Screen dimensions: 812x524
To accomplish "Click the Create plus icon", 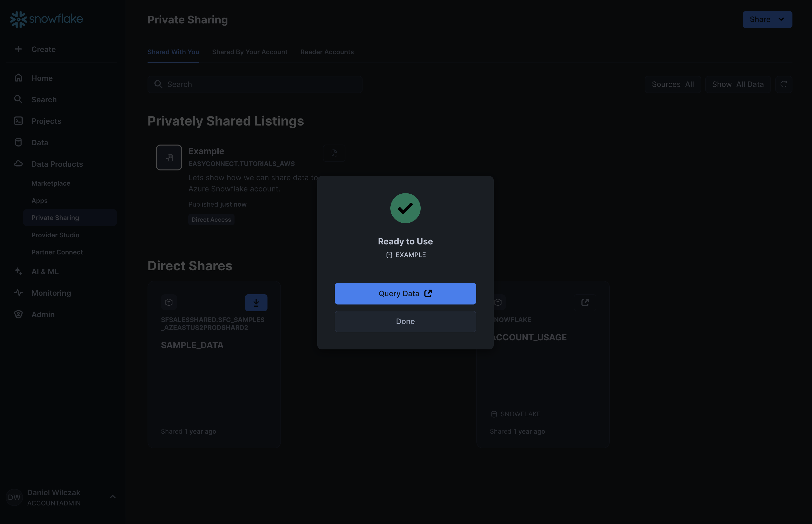I will [18, 49].
